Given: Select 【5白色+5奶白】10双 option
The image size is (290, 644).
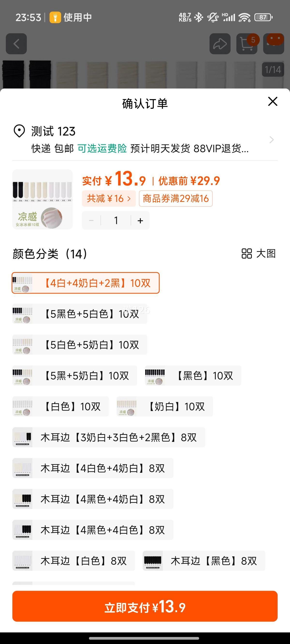Looking at the screenshot, I should pyautogui.click(x=80, y=345).
